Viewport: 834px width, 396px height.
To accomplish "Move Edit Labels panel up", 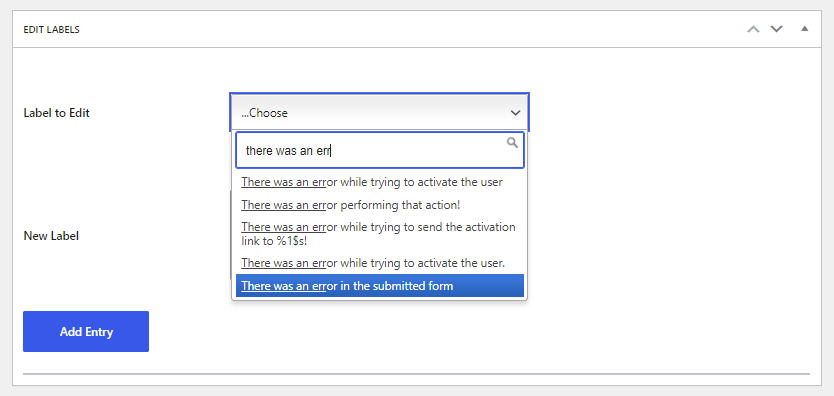I will 753,29.
